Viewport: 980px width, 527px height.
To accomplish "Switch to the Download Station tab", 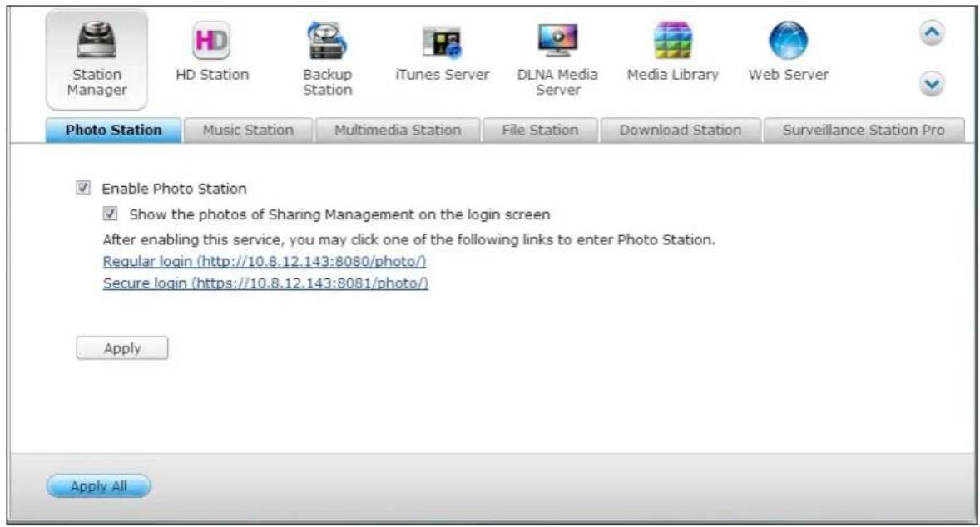I will 681,130.
